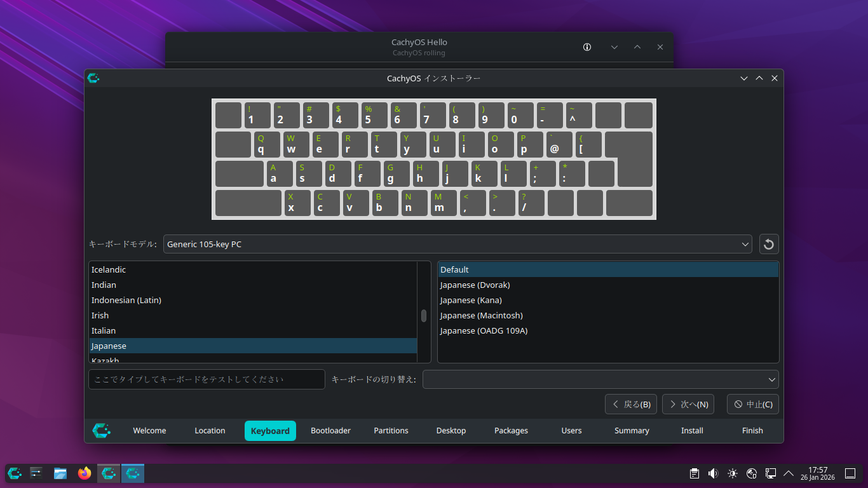The image size is (868, 488).
Task: Select Icelandic keyboard layout
Action: coord(253,269)
